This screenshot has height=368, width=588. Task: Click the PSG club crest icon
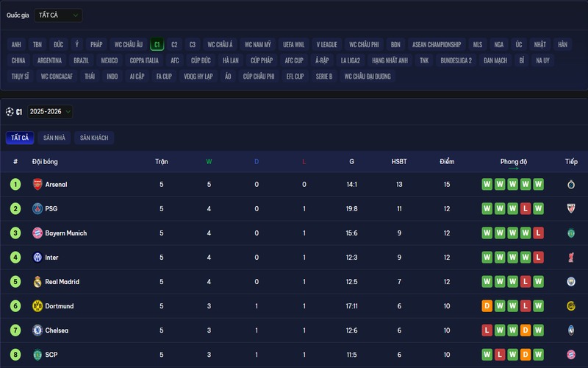(x=37, y=209)
